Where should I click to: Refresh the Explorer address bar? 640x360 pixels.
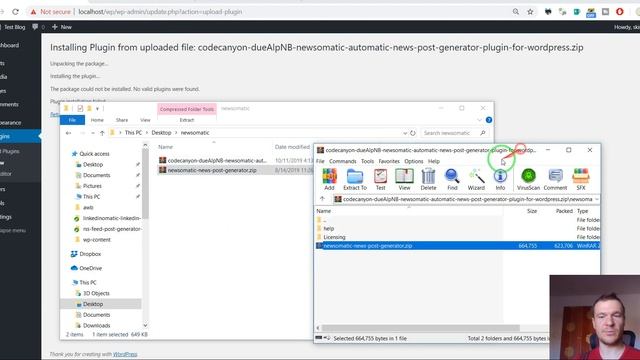click(413, 133)
